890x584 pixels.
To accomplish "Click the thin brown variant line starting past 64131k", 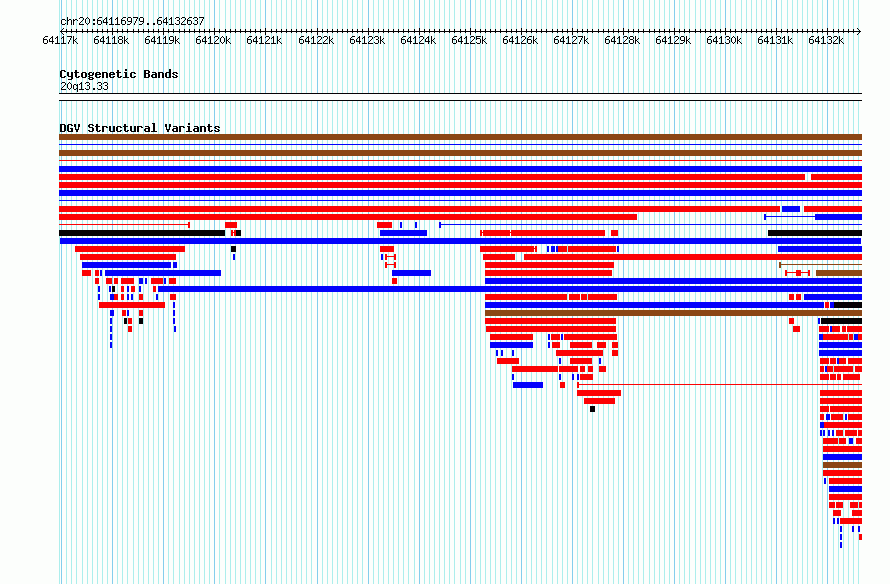I will 821,265.
